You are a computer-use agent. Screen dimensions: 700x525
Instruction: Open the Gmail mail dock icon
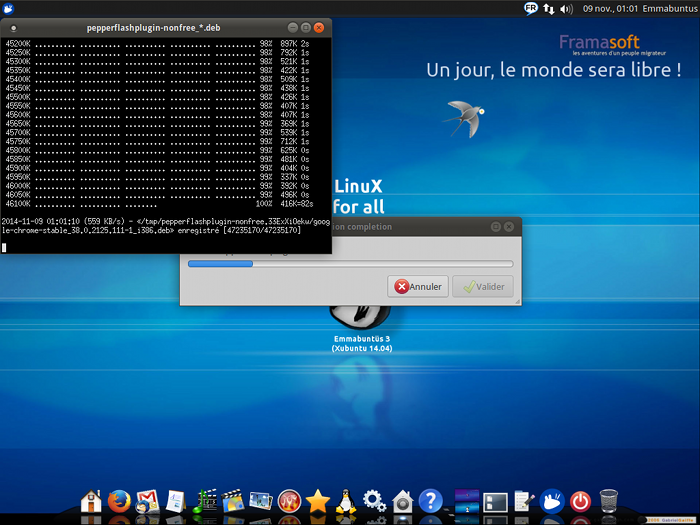[x=148, y=500]
